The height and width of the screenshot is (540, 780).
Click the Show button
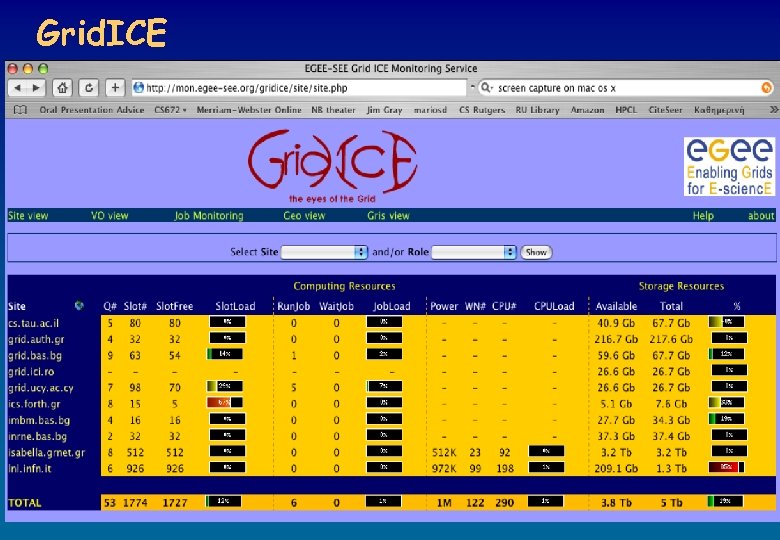click(536, 252)
